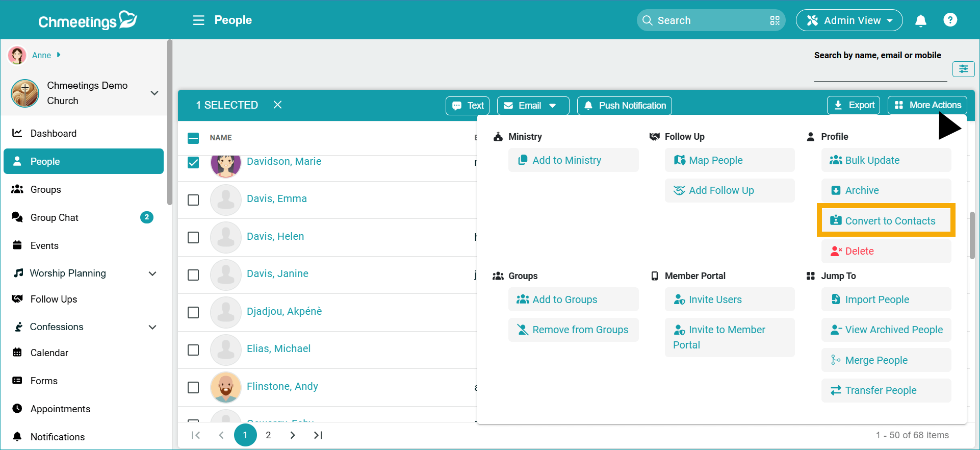
Task: Open the hamburger menu icon
Action: pyautogui.click(x=198, y=20)
